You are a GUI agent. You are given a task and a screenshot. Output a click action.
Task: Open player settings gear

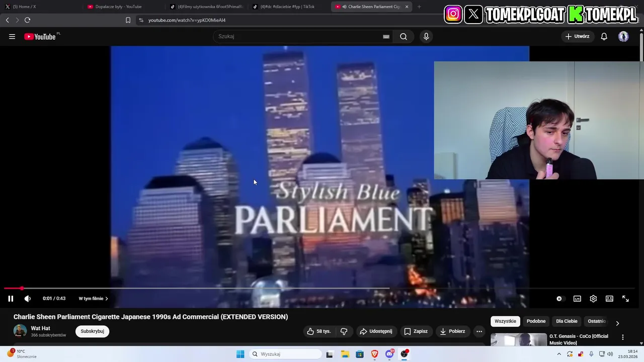[593, 299]
